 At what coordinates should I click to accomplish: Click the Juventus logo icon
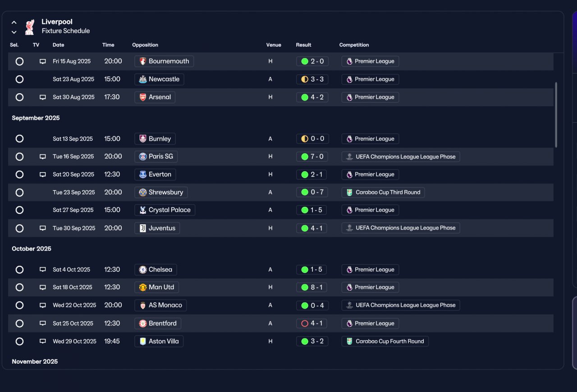(x=142, y=228)
